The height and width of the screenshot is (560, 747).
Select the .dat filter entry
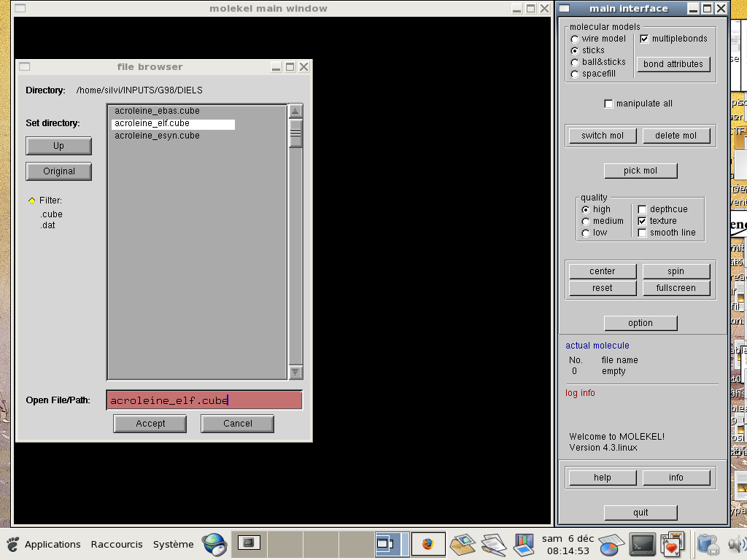(47, 225)
